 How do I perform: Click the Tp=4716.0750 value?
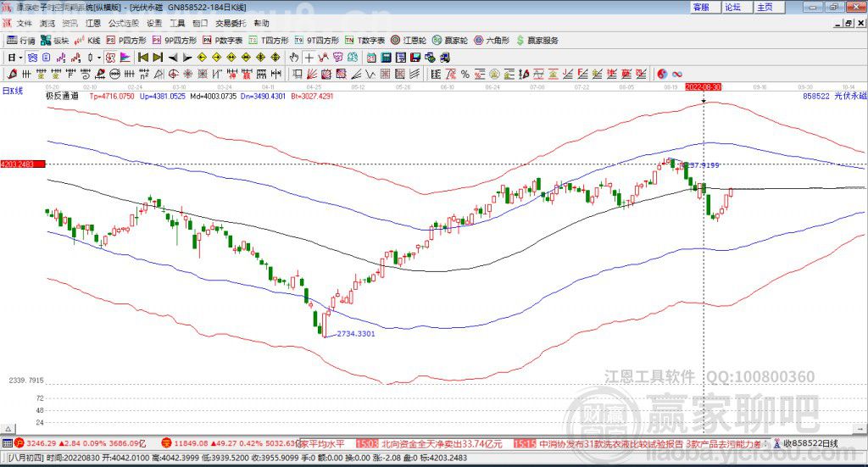click(x=112, y=96)
